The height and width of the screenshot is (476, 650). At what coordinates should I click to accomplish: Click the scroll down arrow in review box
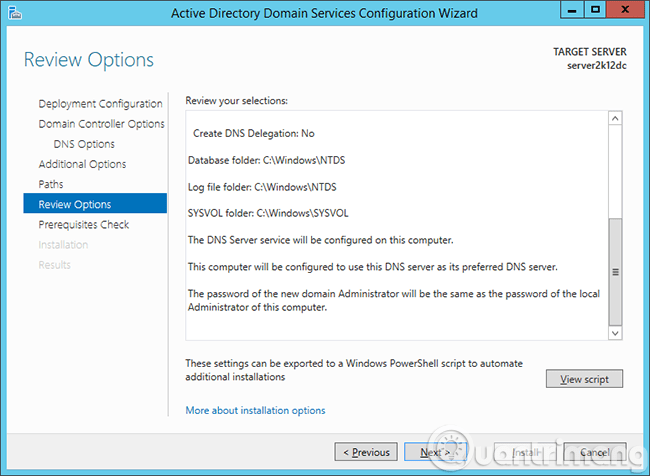pos(615,333)
